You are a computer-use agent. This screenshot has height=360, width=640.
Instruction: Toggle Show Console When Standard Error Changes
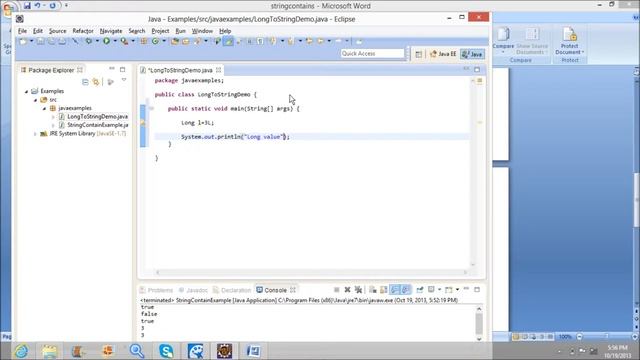point(405,290)
